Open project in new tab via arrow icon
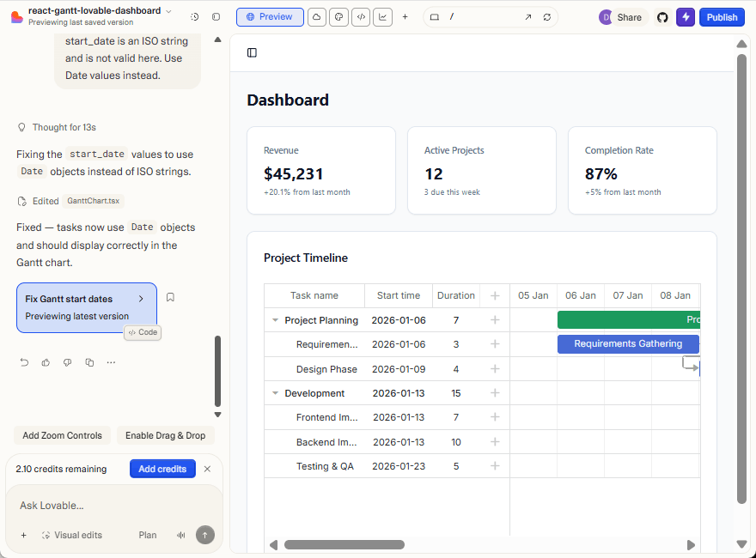This screenshot has height=558, width=756. click(x=527, y=17)
